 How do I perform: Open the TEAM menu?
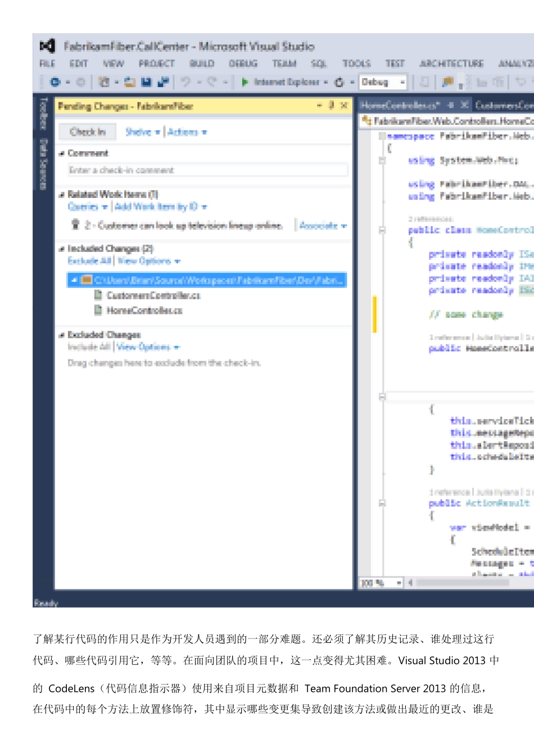coord(284,64)
